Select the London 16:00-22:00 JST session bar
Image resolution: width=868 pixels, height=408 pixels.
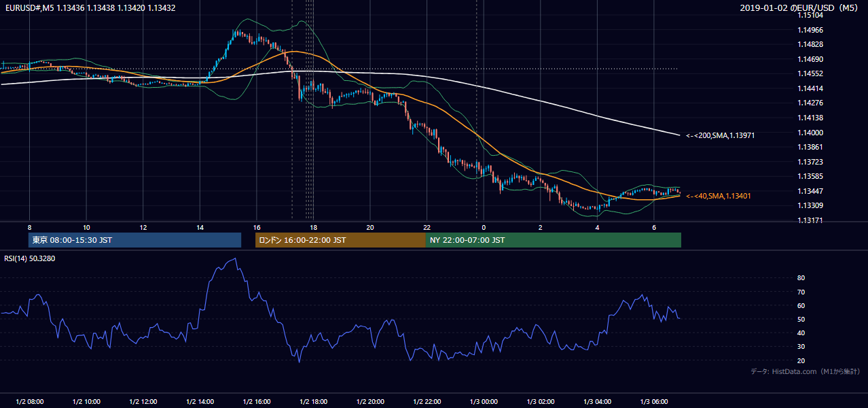click(340, 240)
